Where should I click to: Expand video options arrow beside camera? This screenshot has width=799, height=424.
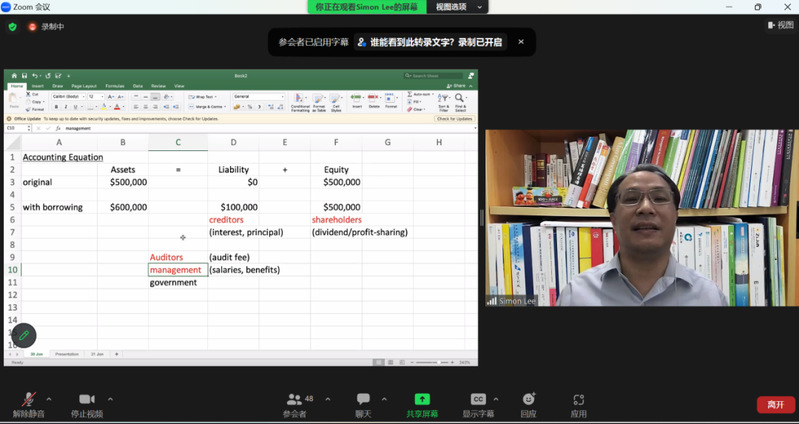110,398
